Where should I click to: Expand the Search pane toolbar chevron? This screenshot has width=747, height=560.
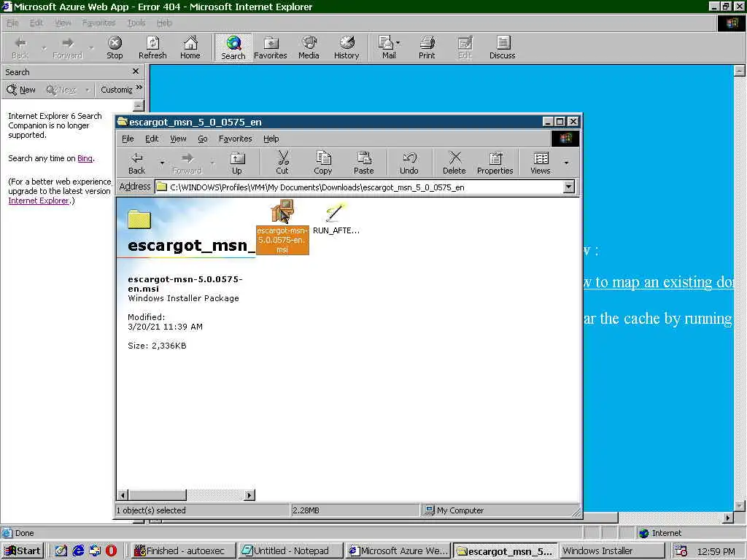(139, 87)
